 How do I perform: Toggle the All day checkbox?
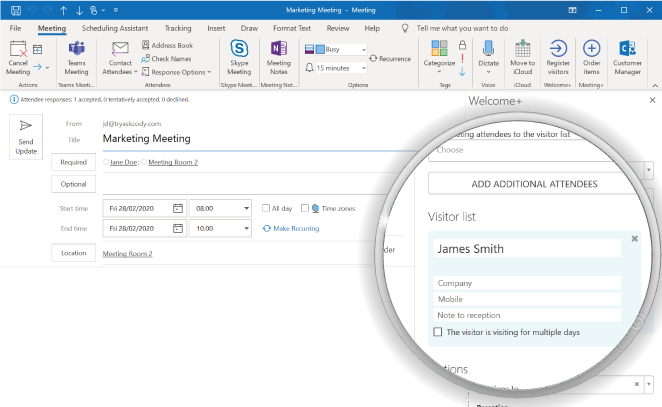point(266,208)
